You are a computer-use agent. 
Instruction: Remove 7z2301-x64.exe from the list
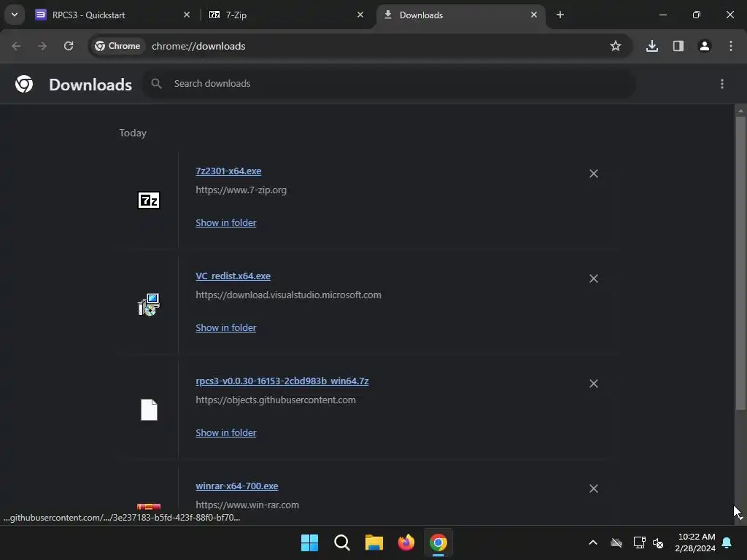pyautogui.click(x=594, y=174)
